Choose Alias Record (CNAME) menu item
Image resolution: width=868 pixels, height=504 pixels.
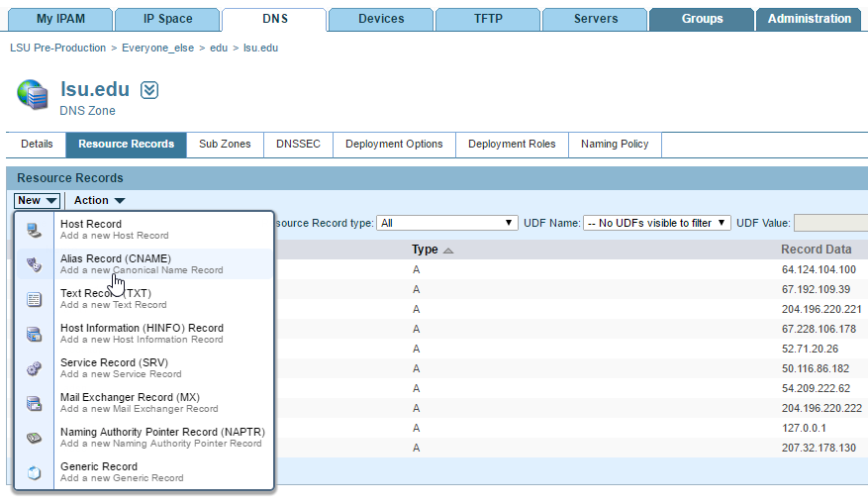(x=144, y=264)
